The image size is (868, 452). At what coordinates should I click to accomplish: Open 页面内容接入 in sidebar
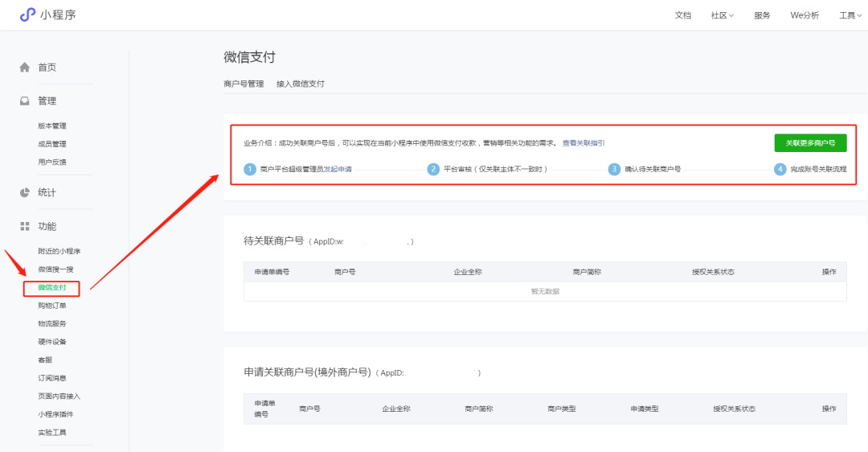[59, 397]
